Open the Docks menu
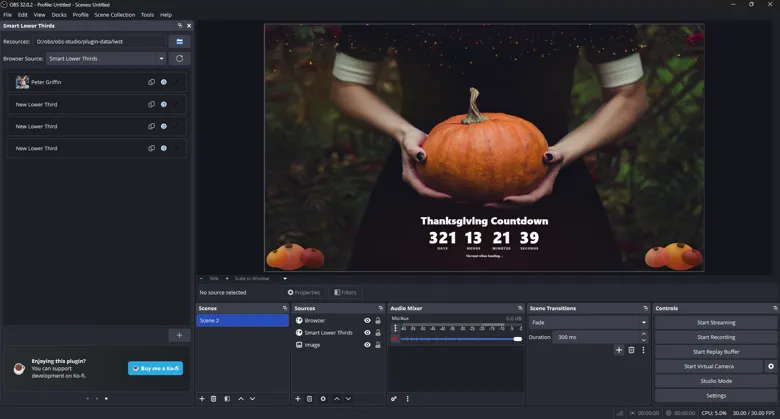Image resolution: width=780 pixels, height=419 pixels. click(x=59, y=14)
